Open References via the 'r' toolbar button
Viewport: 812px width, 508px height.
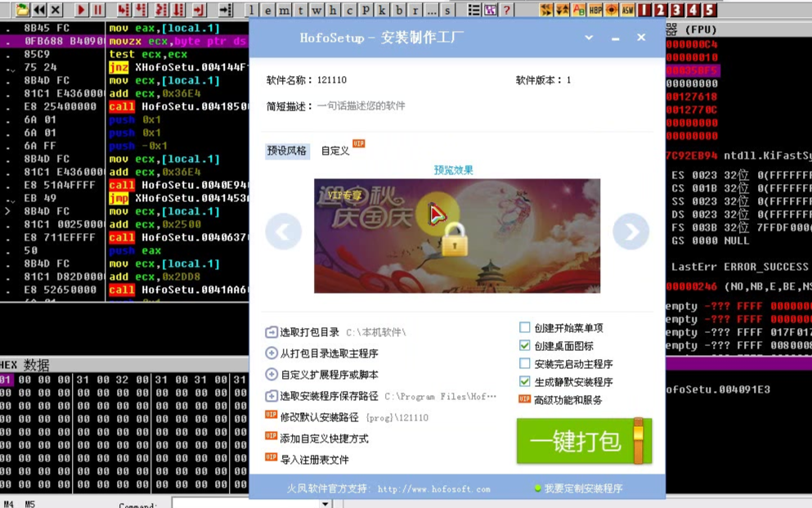(x=415, y=9)
